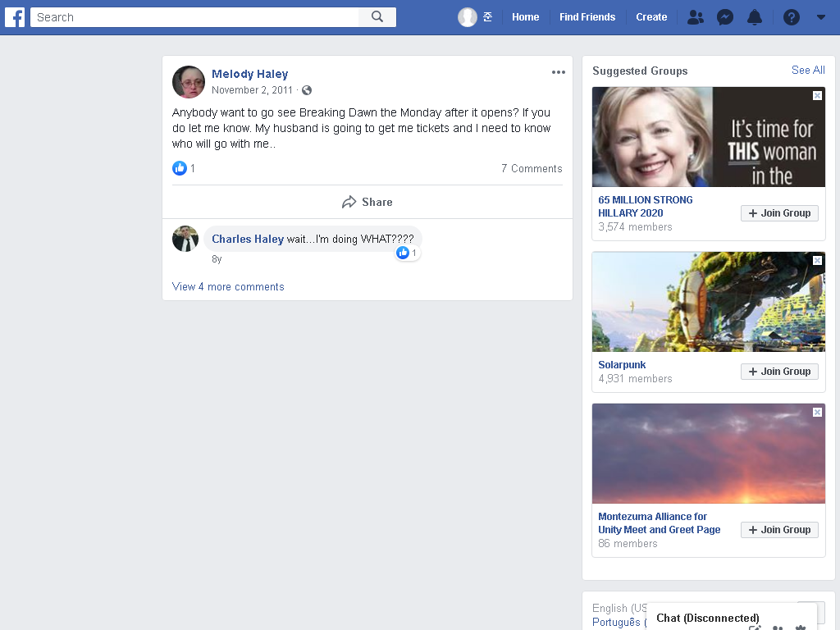Expand the account dropdown arrow

[820, 17]
